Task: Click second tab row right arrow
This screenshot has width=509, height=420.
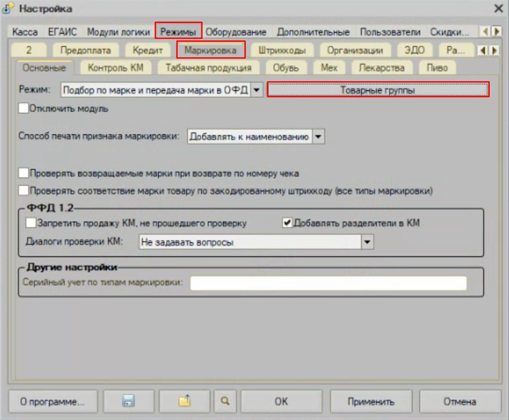Action: [494, 51]
